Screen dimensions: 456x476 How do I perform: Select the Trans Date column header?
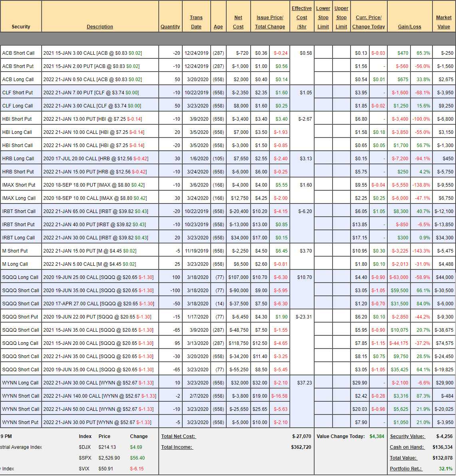click(x=196, y=22)
